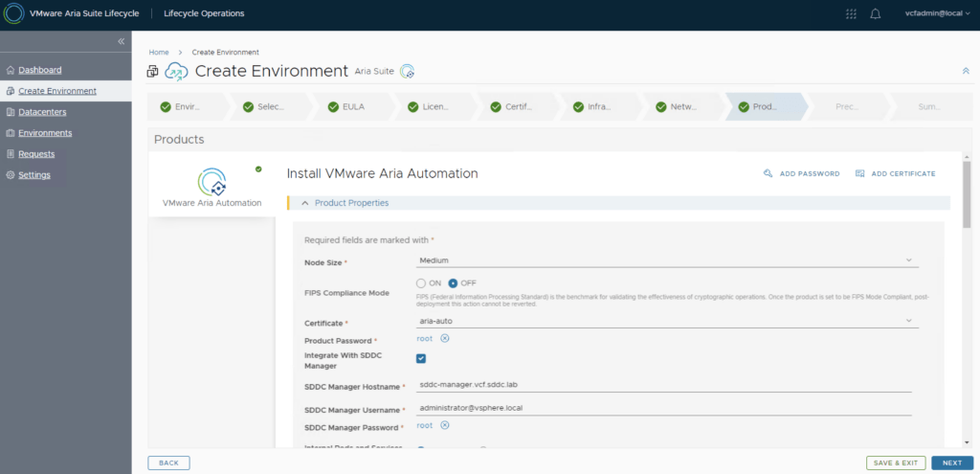Collapse the left sidebar with double-chevron icon
The width and height of the screenshot is (980, 474).
(122, 41)
